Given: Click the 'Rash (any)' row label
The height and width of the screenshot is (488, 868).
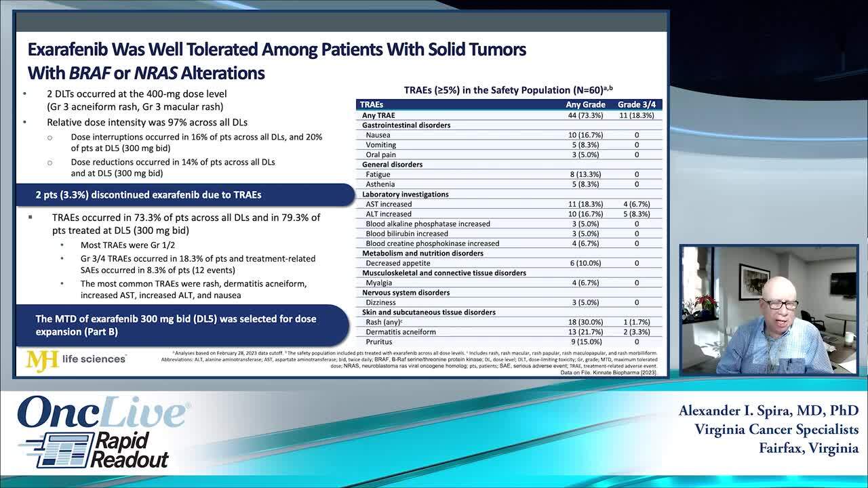Looking at the screenshot, I should coord(384,322).
